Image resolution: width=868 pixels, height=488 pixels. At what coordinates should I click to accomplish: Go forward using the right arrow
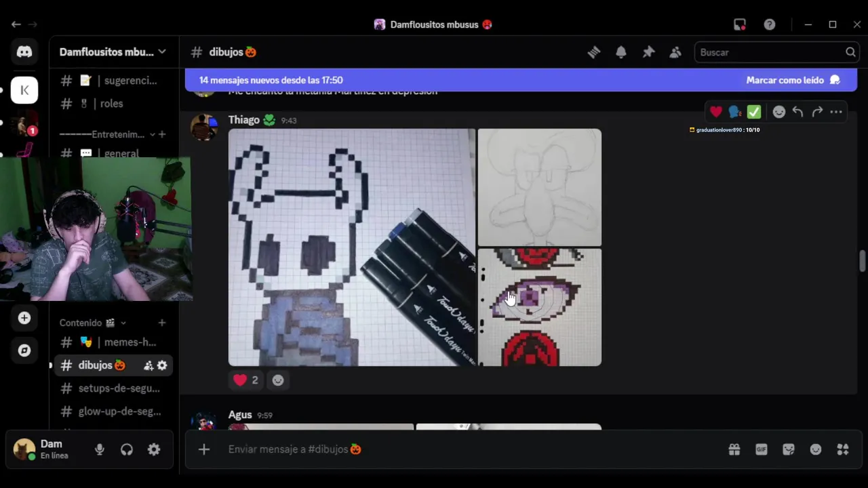coord(32,24)
